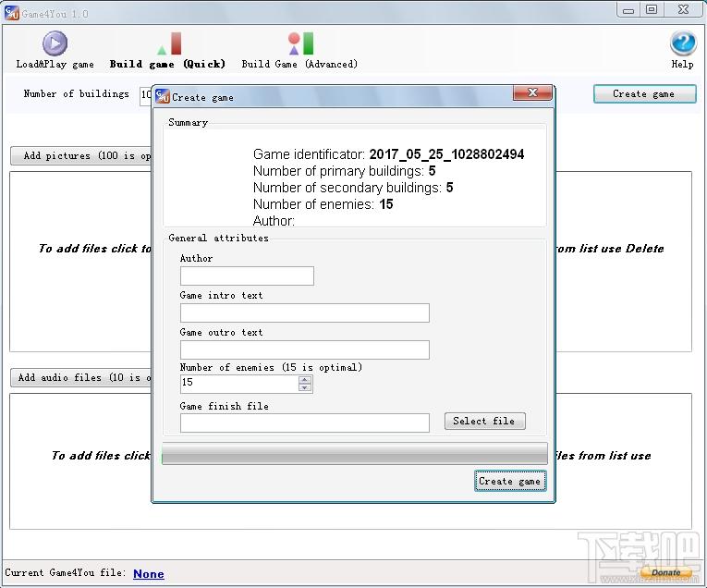The width and height of the screenshot is (707, 588).
Task: Click the Donate button
Action: point(665,572)
